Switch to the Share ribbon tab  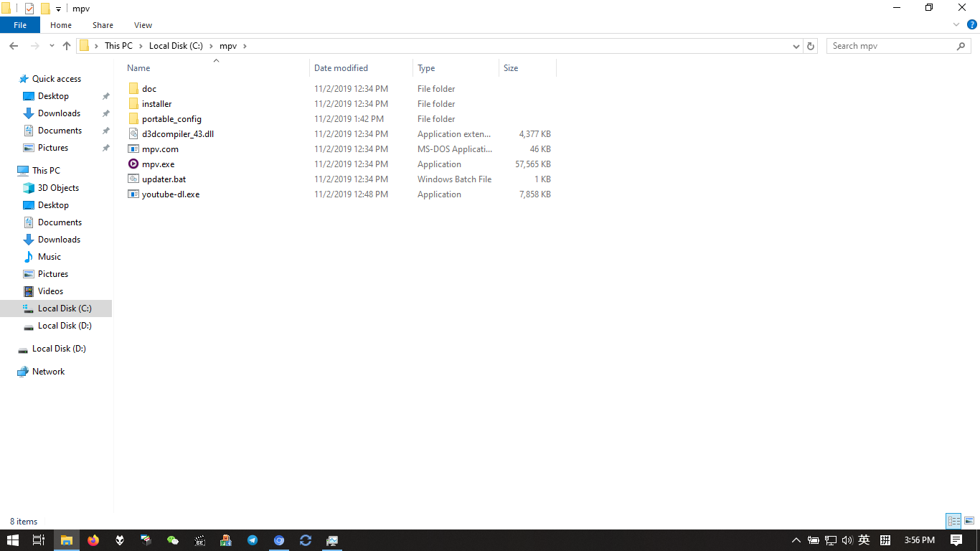[103, 25]
